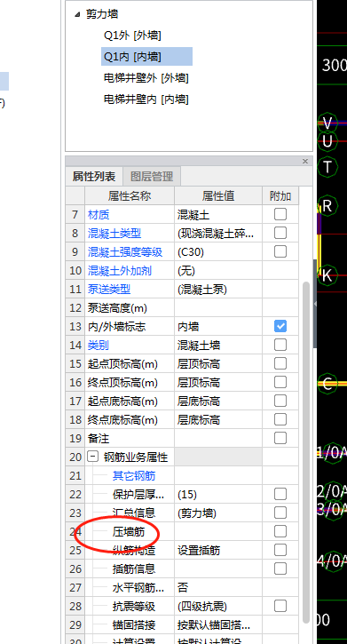The width and height of the screenshot is (347, 644).
Task: Click the 属性值 column header
Action: pyautogui.click(x=218, y=196)
